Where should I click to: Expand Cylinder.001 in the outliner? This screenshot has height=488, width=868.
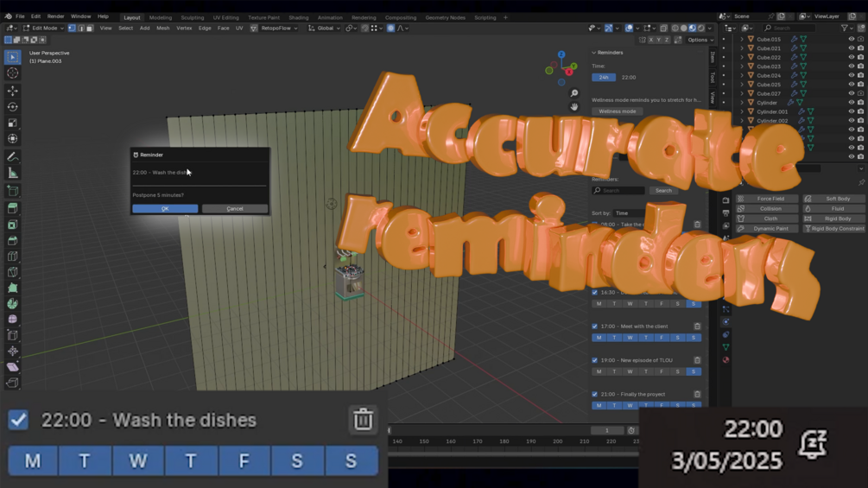tap(742, 111)
